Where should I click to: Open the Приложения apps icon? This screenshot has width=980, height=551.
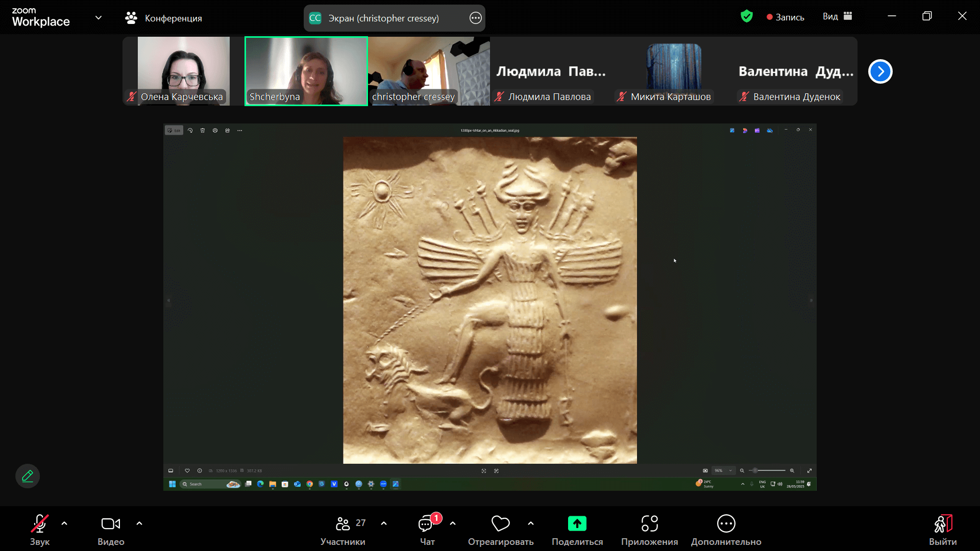pos(649,524)
